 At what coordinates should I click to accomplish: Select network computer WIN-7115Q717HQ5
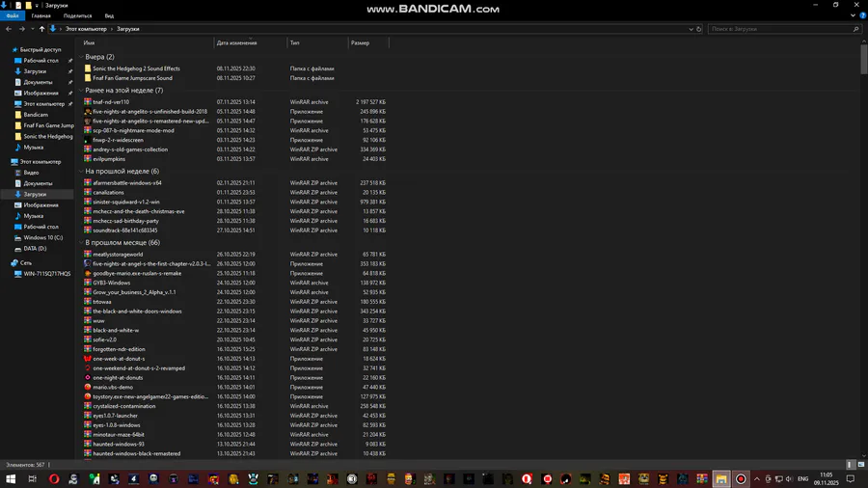click(47, 274)
